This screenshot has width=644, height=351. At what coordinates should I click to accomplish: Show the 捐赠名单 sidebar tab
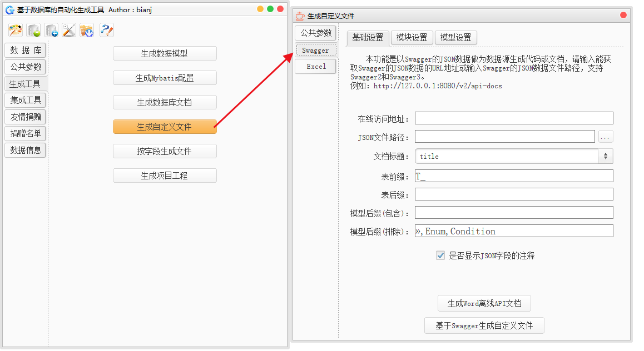tap(26, 134)
